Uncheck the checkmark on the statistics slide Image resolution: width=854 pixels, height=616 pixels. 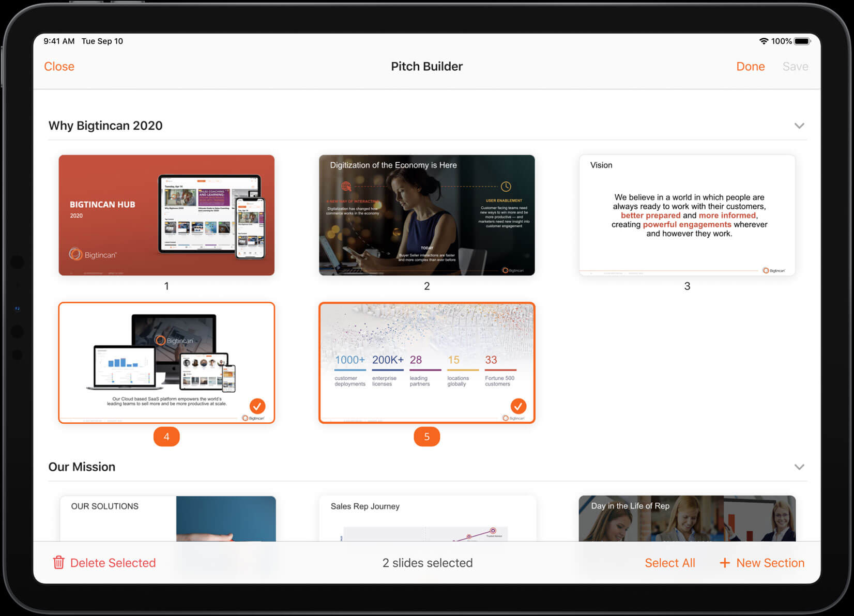[x=518, y=406]
